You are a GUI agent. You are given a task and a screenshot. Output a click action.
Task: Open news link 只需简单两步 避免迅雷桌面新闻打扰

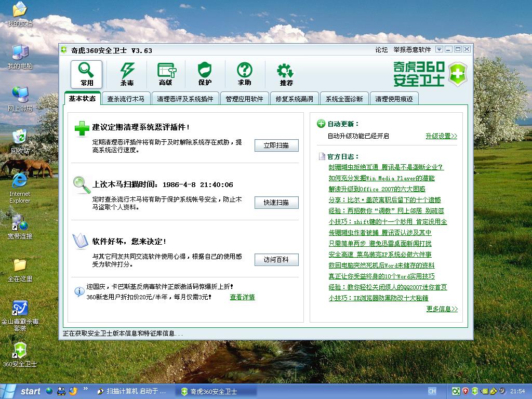click(x=380, y=243)
